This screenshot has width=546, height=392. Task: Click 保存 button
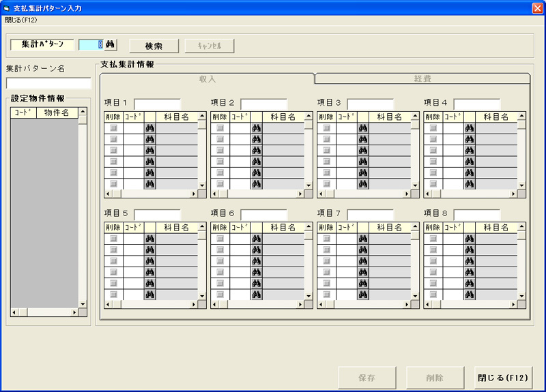367,378
